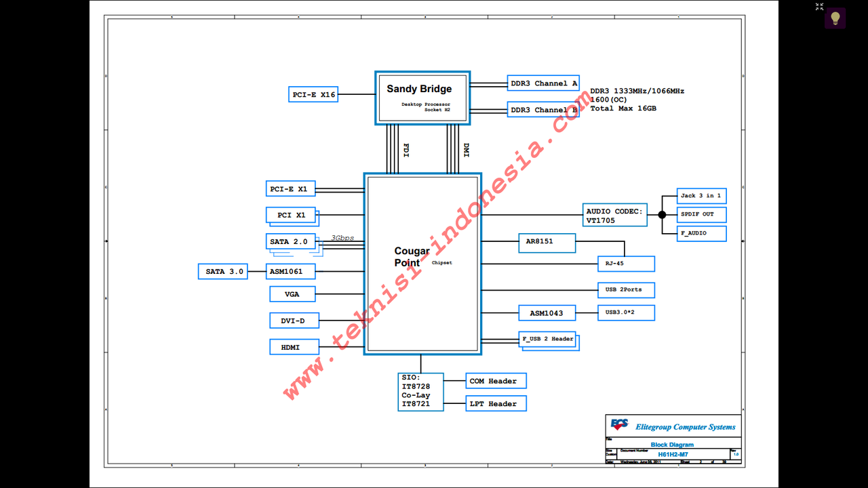
Task: Click the H61H2-M7 document number
Action: (x=672, y=453)
